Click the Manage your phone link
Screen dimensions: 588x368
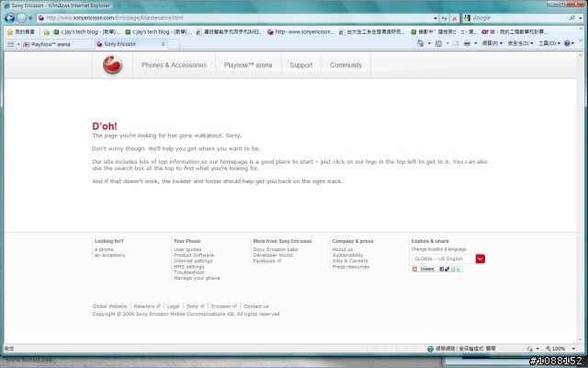coord(197,278)
